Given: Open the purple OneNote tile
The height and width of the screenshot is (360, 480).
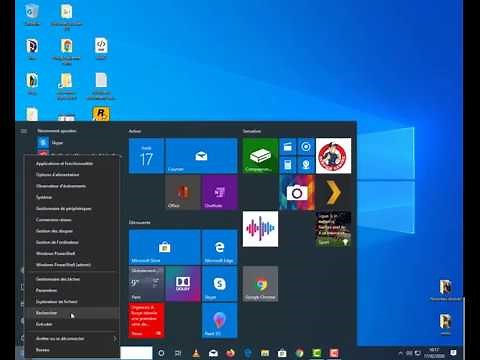Looking at the screenshot, I should point(219,193).
